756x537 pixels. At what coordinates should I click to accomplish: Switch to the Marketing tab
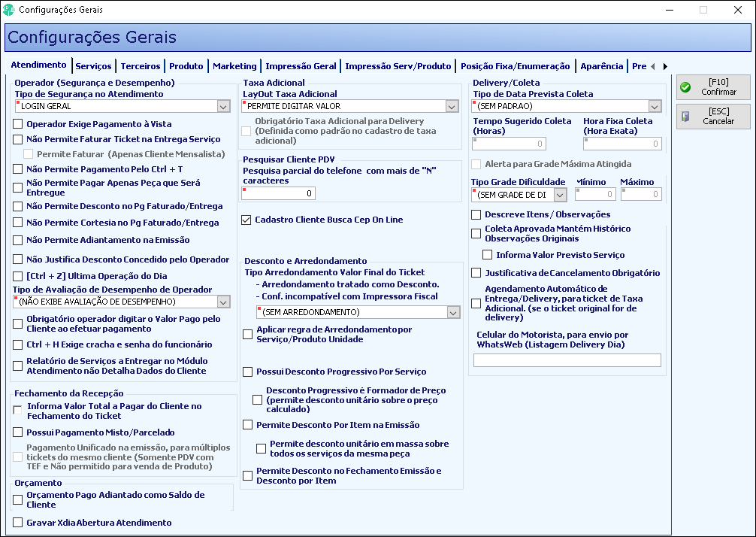(234, 66)
